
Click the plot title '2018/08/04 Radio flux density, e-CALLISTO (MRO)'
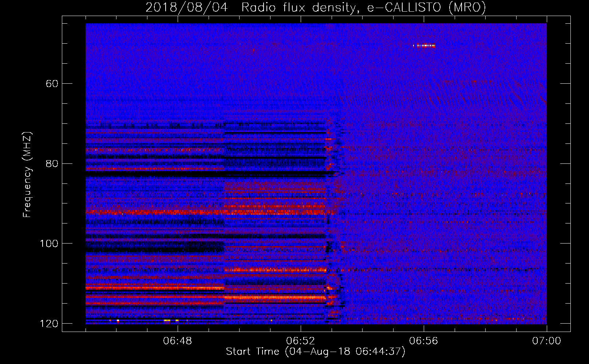[316, 7]
